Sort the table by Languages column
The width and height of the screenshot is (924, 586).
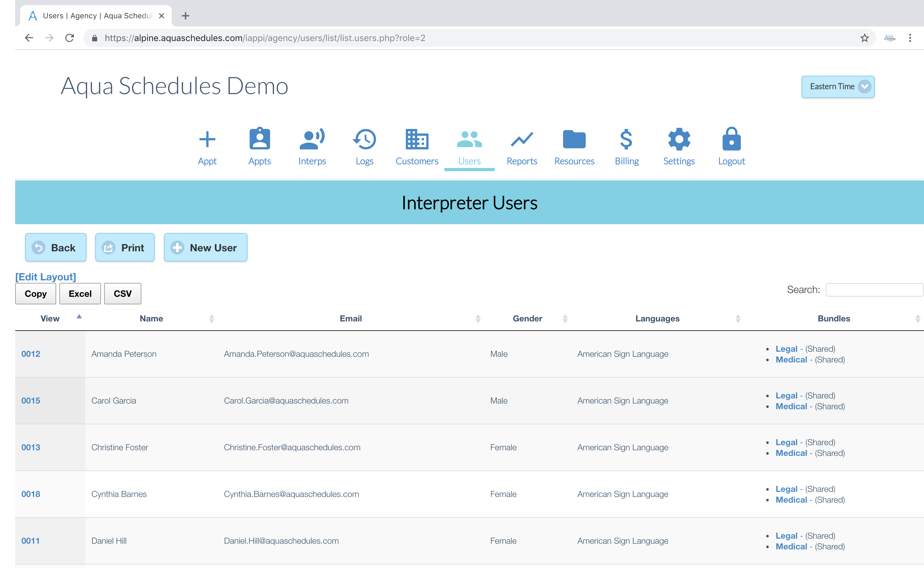pyautogui.click(x=657, y=318)
